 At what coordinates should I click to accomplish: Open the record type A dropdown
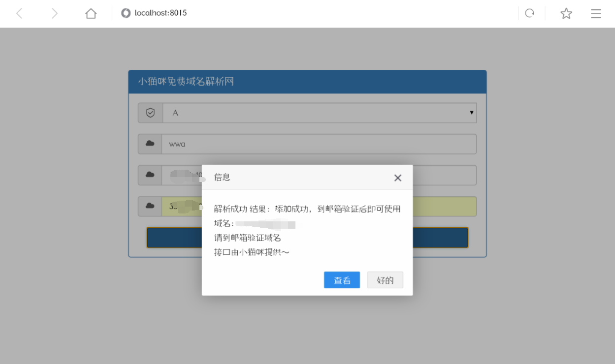472,113
